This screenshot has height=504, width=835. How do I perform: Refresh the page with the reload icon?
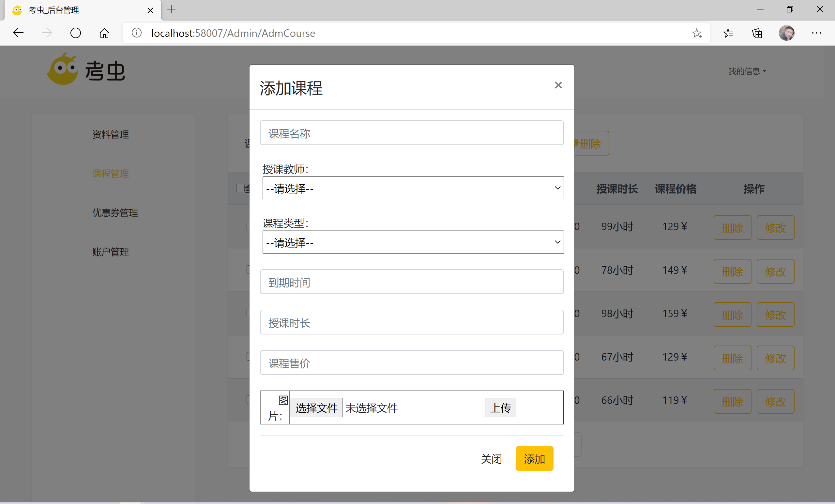[75, 33]
